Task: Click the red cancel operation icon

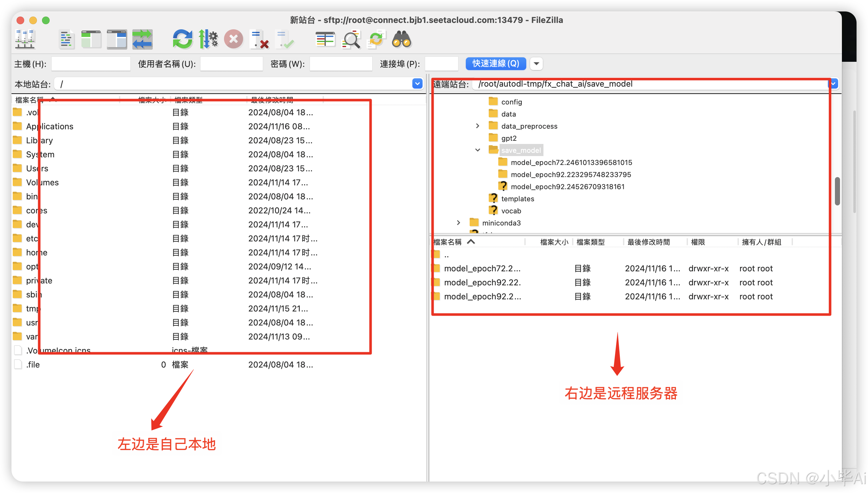Action: pyautogui.click(x=234, y=39)
